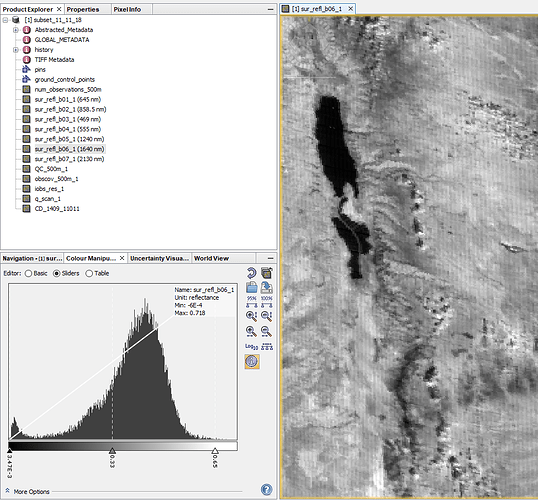Select sur_refl_b01_1 (645 nm) band
This screenshot has height=500, width=538.
68,100
